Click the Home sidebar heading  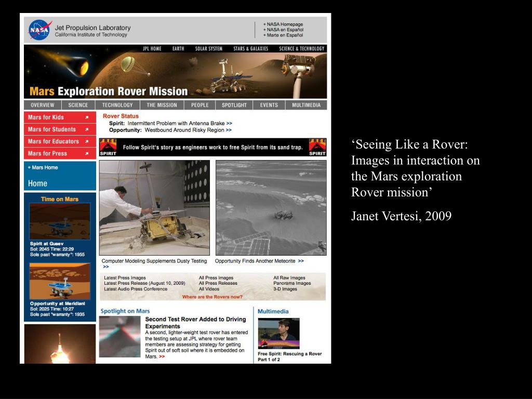coord(37,183)
